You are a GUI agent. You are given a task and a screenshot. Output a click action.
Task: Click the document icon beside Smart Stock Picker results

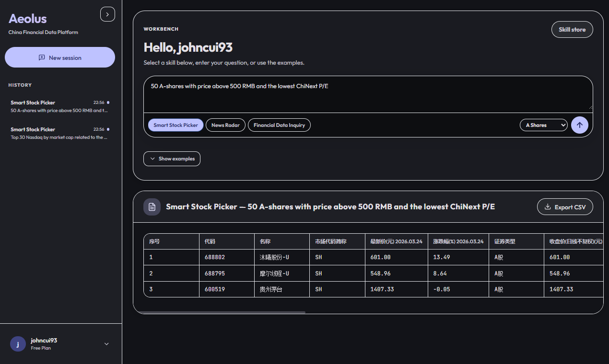coord(152,206)
